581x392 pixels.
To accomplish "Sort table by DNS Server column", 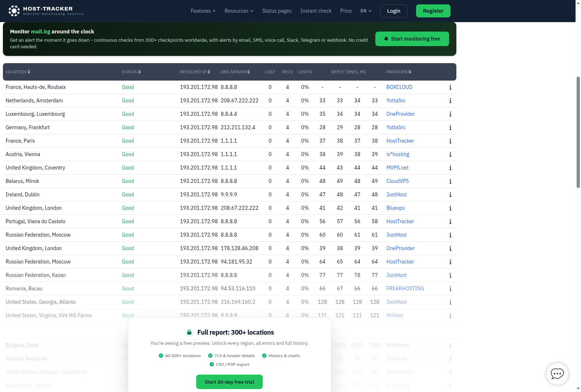I will click(x=235, y=72).
